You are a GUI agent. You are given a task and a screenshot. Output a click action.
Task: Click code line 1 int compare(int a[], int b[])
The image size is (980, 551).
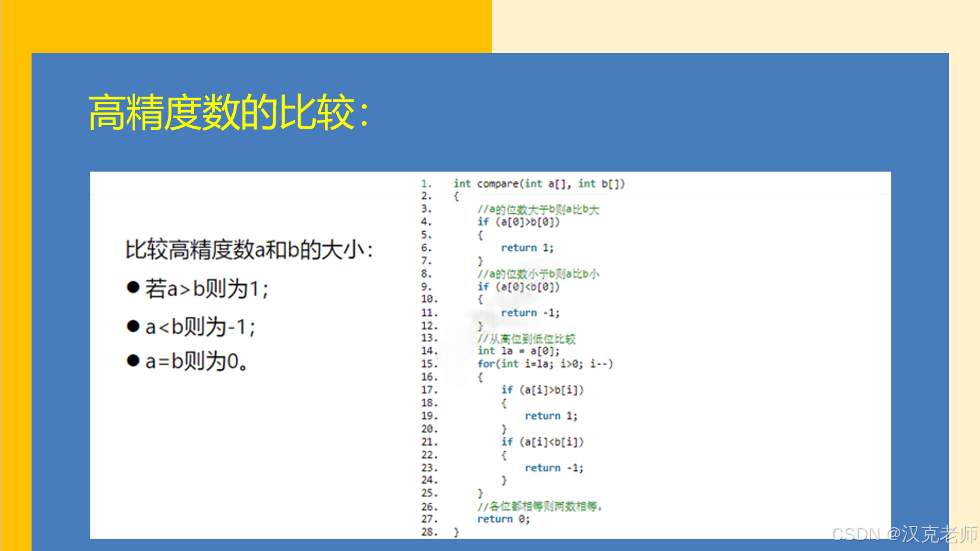point(539,184)
